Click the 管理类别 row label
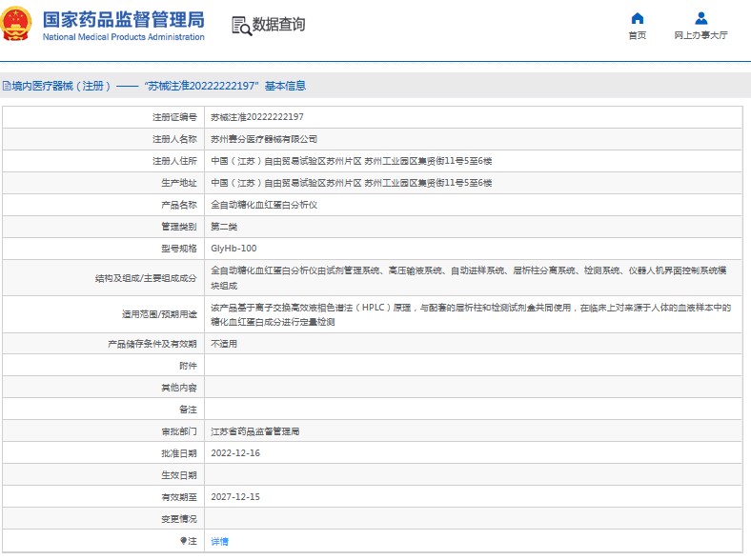The height and width of the screenshot is (560, 751). click(x=179, y=227)
